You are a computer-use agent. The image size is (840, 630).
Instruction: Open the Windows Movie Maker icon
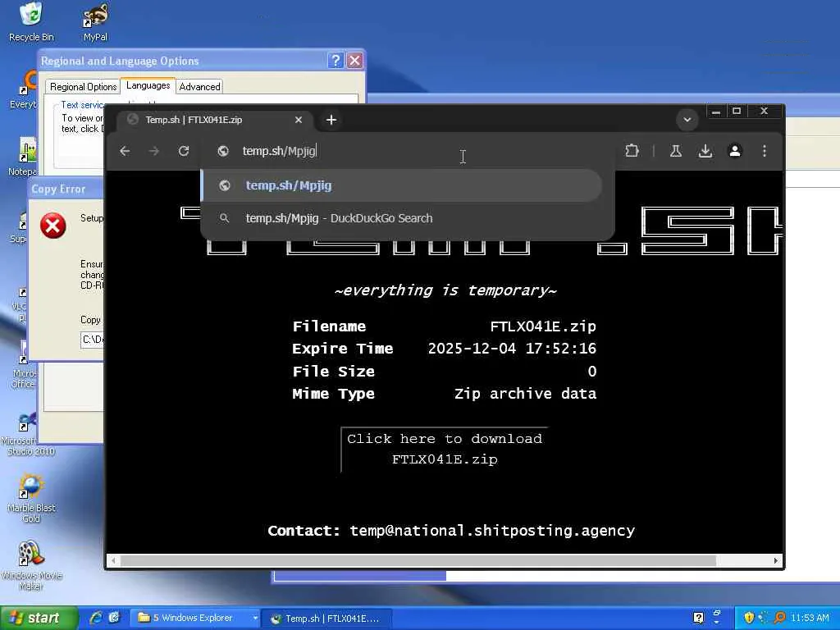click(x=30, y=566)
